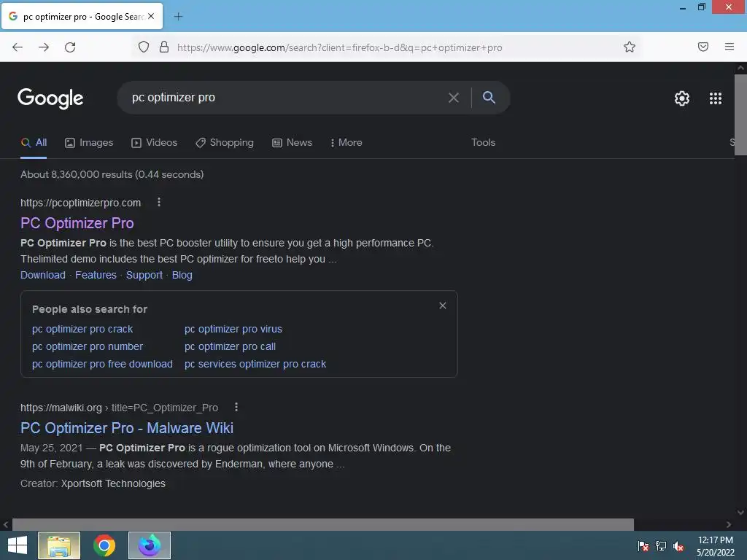Screen dimensions: 747x560
Task: Go back using the browser back arrow
Action: click(18, 47)
